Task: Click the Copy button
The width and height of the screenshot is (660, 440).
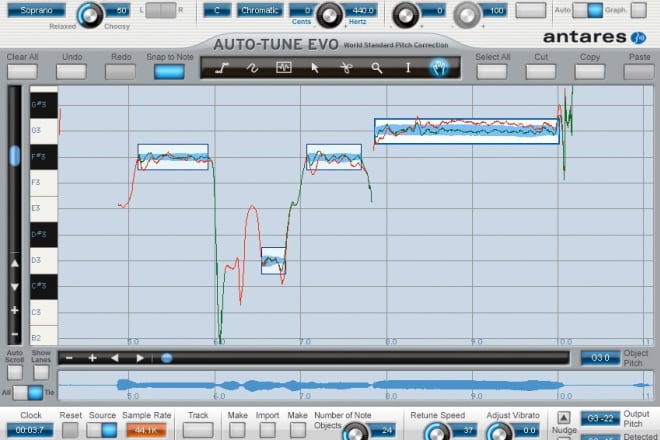Action: click(x=590, y=72)
